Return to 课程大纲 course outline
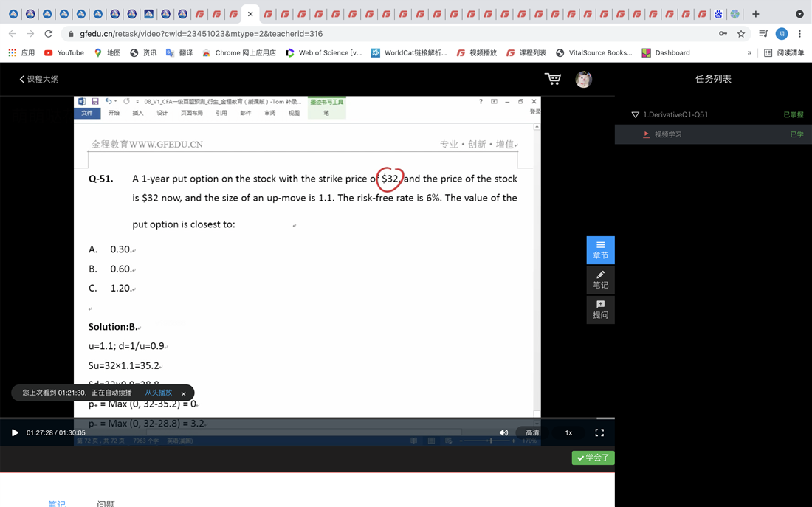This screenshot has height=507, width=812. pyautogui.click(x=39, y=79)
